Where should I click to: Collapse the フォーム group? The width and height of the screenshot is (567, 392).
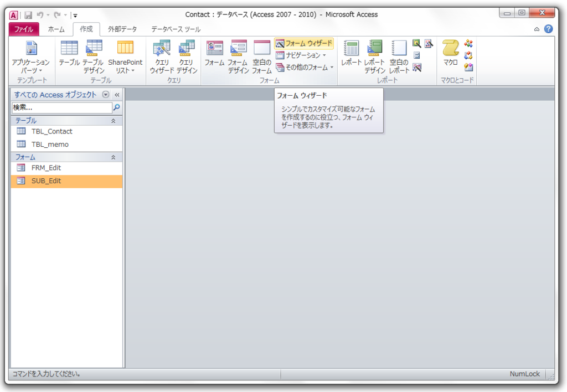click(x=113, y=157)
